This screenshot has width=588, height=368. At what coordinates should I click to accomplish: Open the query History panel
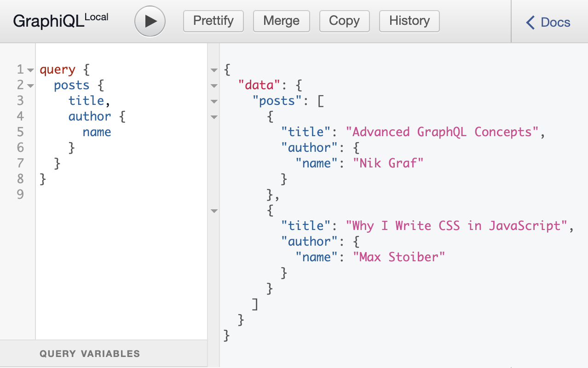pyautogui.click(x=409, y=21)
